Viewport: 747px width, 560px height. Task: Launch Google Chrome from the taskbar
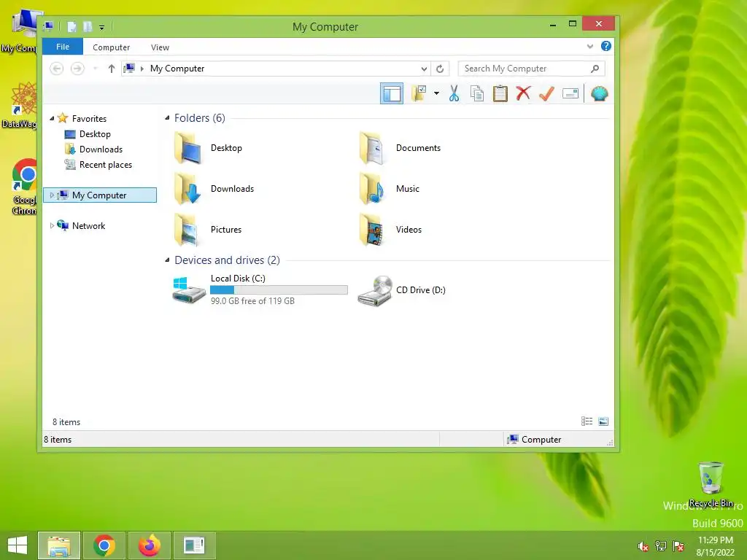(x=104, y=545)
